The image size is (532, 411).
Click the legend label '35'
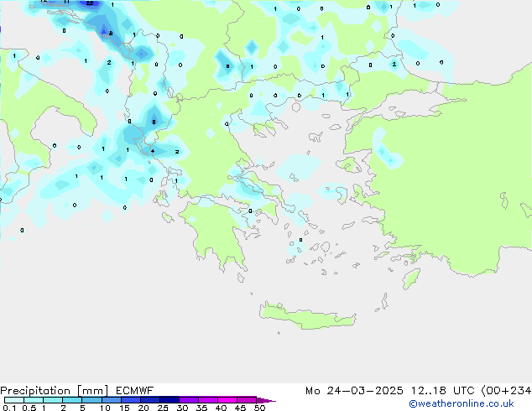[x=201, y=408]
